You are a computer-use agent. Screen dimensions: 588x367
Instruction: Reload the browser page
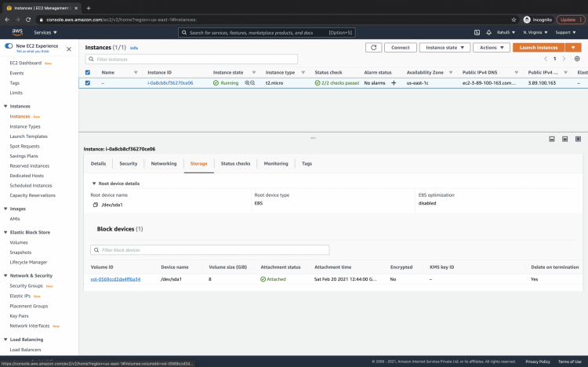click(x=28, y=20)
